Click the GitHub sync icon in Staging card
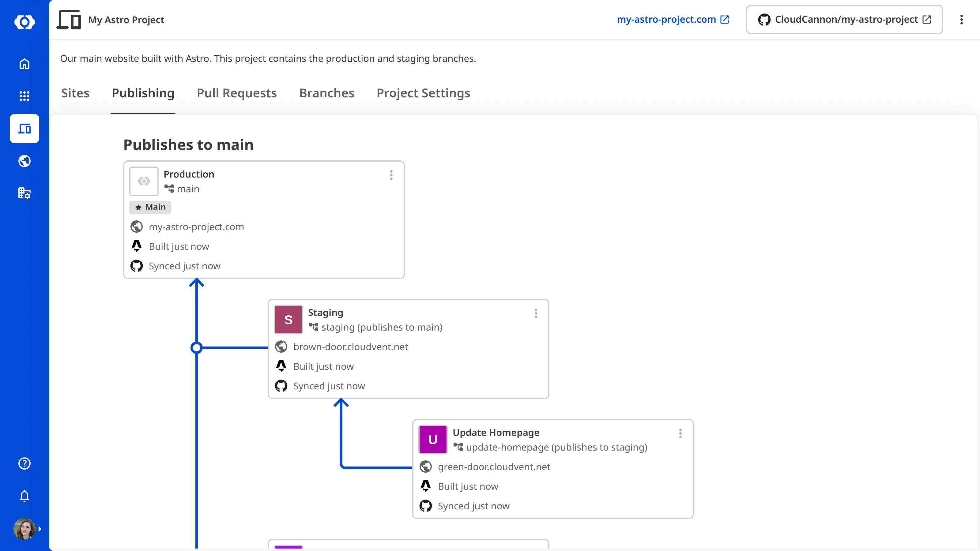The image size is (980, 551). (x=281, y=386)
